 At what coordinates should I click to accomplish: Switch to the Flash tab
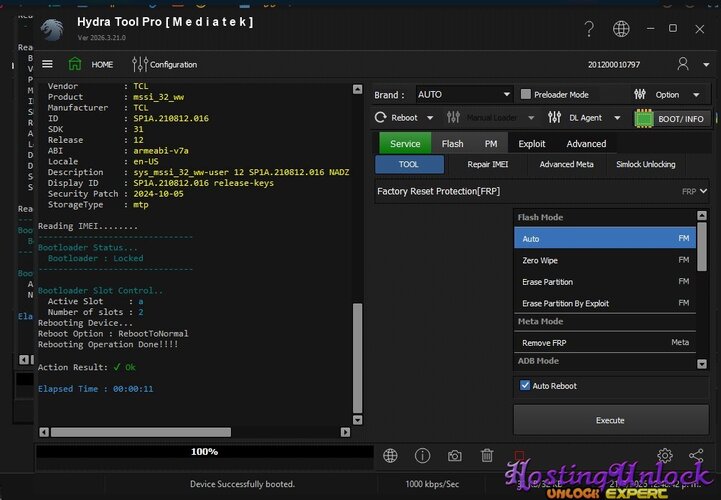452,144
